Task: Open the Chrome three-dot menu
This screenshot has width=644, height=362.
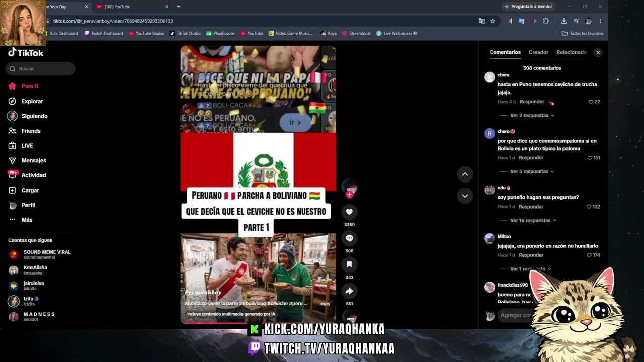Action: click(601, 21)
